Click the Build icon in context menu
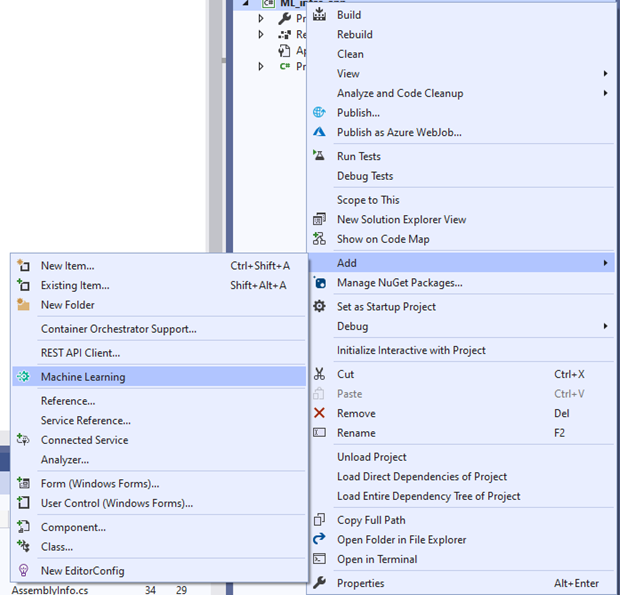 click(x=319, y=15)
